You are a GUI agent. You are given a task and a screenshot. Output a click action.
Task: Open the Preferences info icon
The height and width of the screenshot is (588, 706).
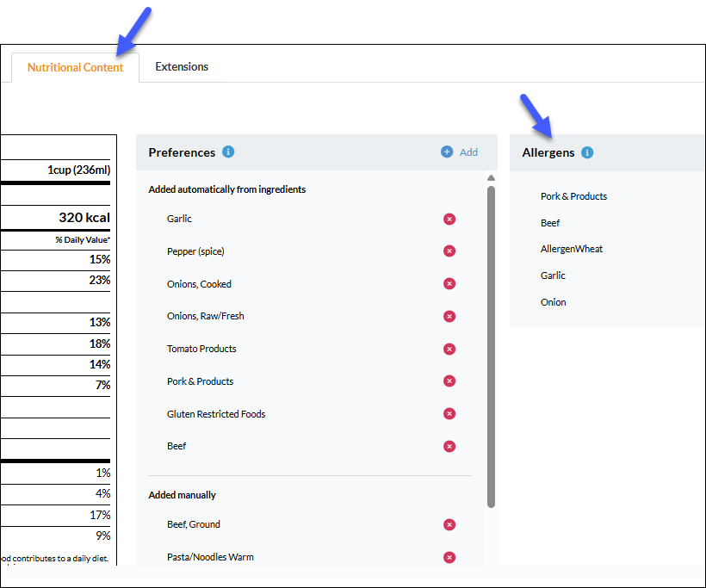228,152
